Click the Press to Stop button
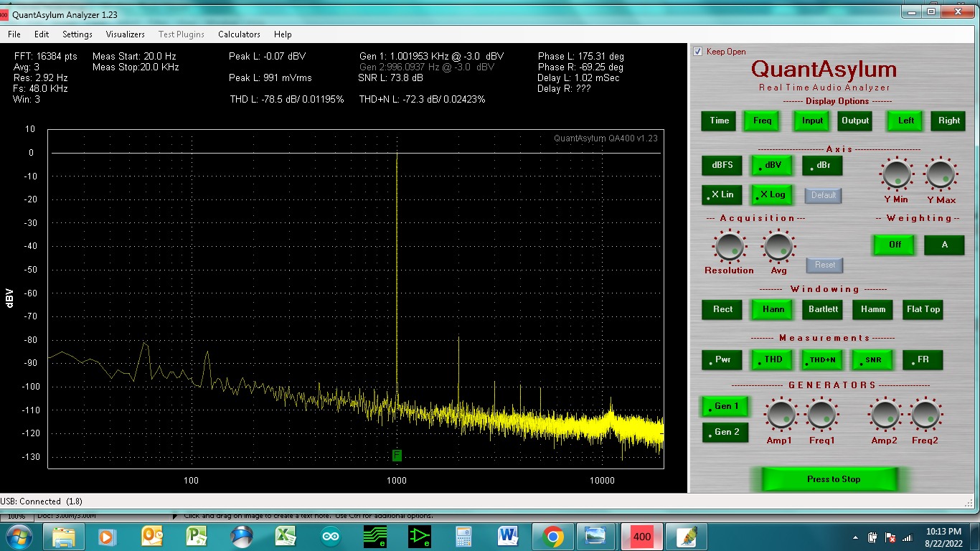This screenshot has width=980, height=551. [x=830, y=479]
